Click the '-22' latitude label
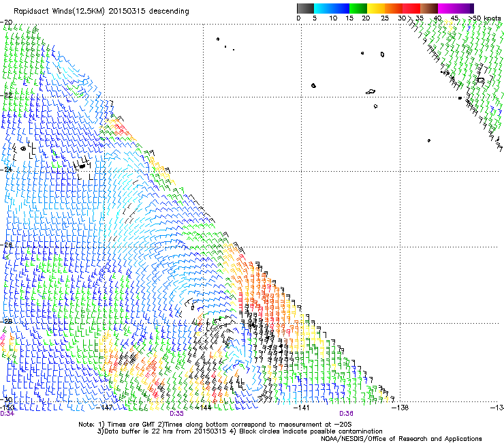This screenshot has width=504, height=443. click(6, 95)
